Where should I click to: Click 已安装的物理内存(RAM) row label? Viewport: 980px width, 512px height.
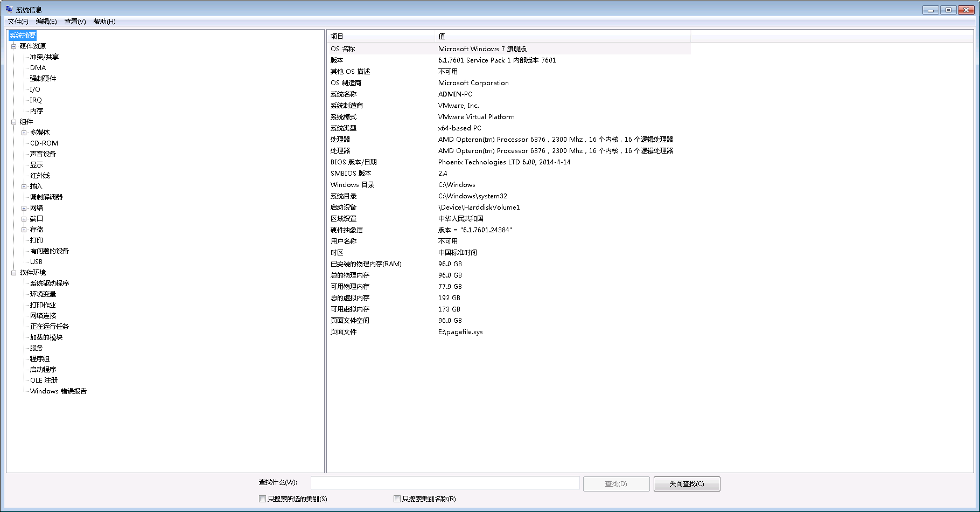[x=366, y=264]
